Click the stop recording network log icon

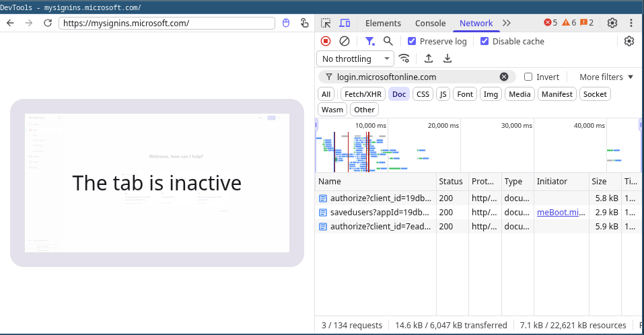point(326,41)
